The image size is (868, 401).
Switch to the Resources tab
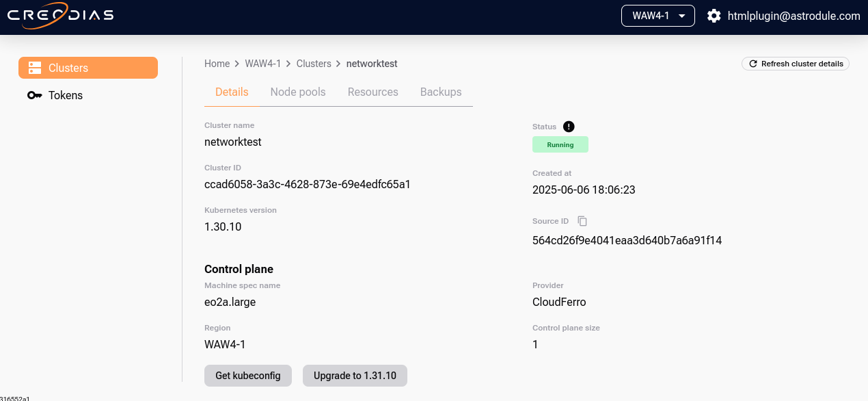pos(372,92)
